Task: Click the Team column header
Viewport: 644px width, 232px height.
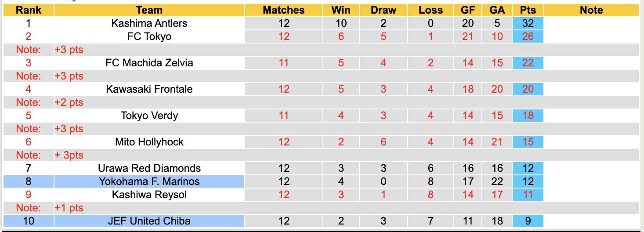Action: (x=149, y=10)
